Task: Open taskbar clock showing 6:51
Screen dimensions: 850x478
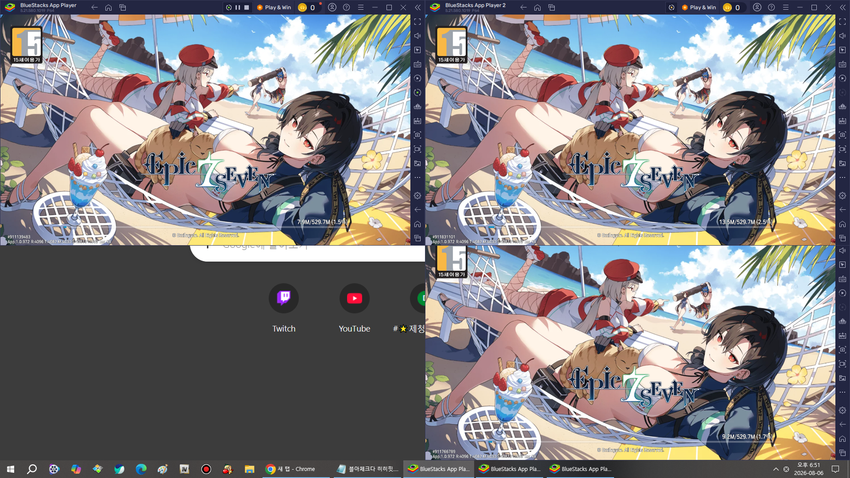Action: pos(808,469)
